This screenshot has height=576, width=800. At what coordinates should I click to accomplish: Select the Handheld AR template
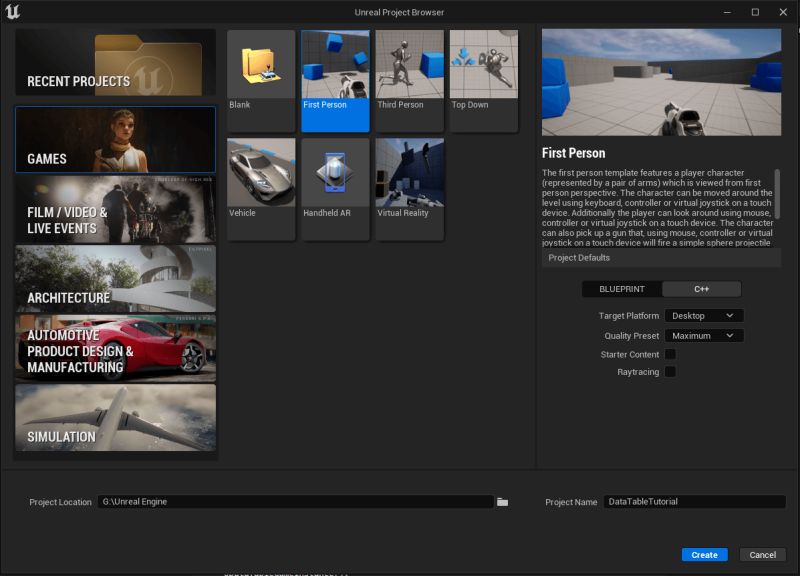[334, 185]
